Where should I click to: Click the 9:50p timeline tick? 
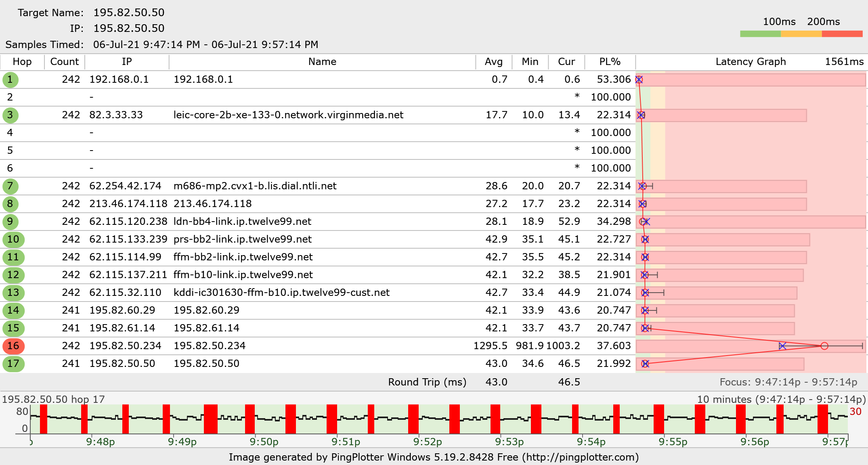click(264, 442)
